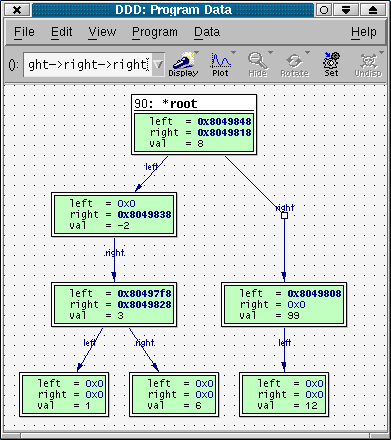This screenshot has width=391, height=440.
Task: Click the Set toolbar icon
Action: [331, 65]
